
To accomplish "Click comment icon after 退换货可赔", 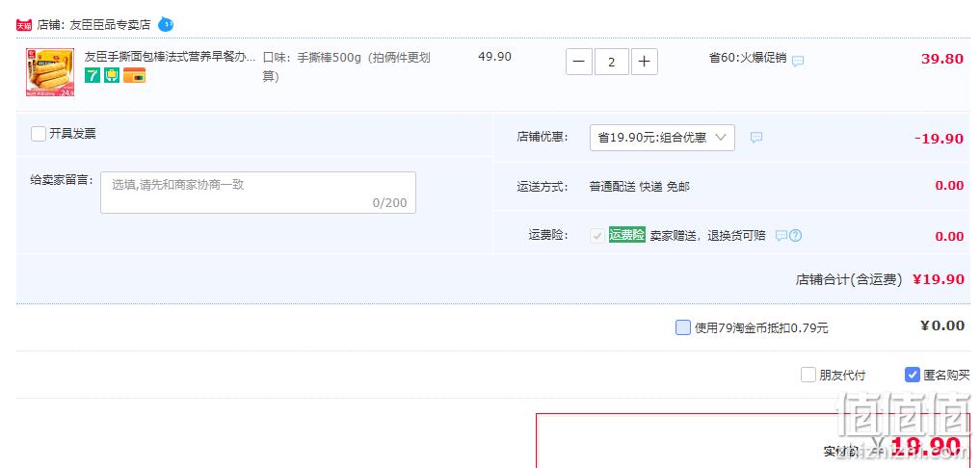I will (781, 236).
